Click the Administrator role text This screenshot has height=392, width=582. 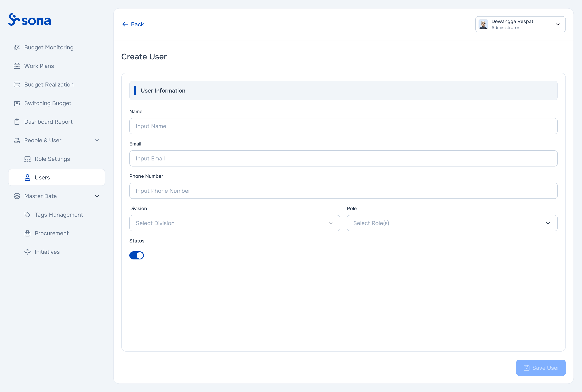(x=505, y=27)
